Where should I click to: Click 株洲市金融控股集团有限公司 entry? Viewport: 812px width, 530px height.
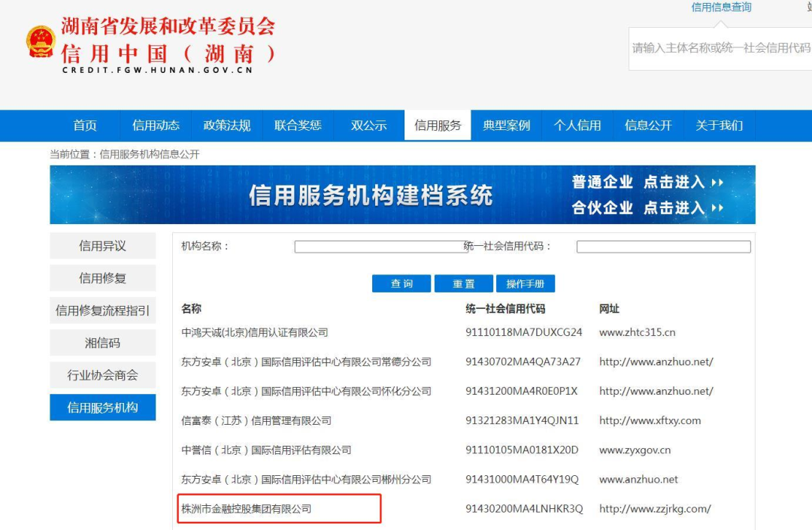(247, 509)
